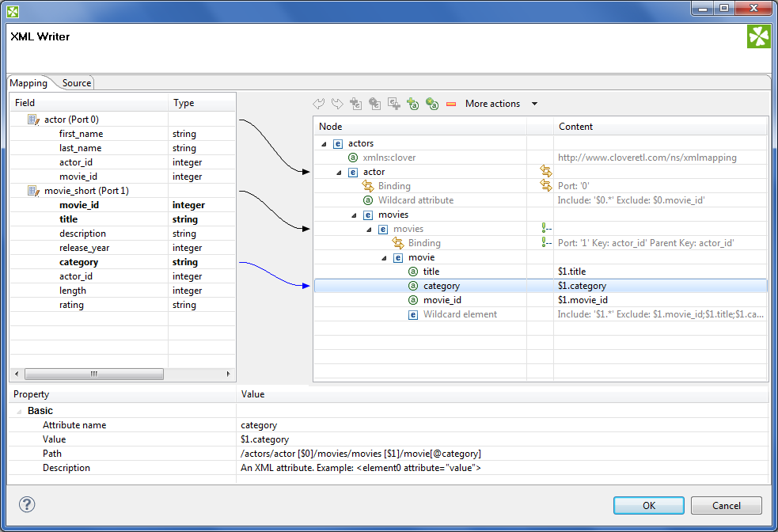Click the binding arrows icon in actor row

(x=546, y=171)
